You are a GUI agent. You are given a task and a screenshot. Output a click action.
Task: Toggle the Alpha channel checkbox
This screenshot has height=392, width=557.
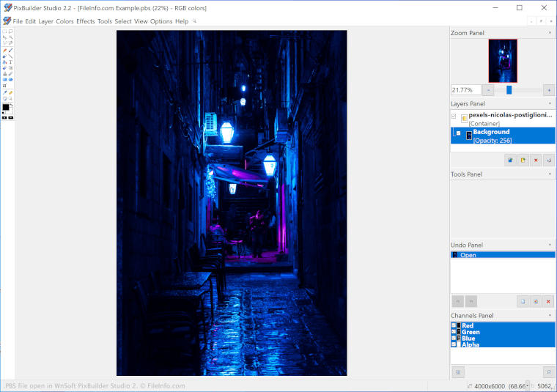(x=454, y=344)
